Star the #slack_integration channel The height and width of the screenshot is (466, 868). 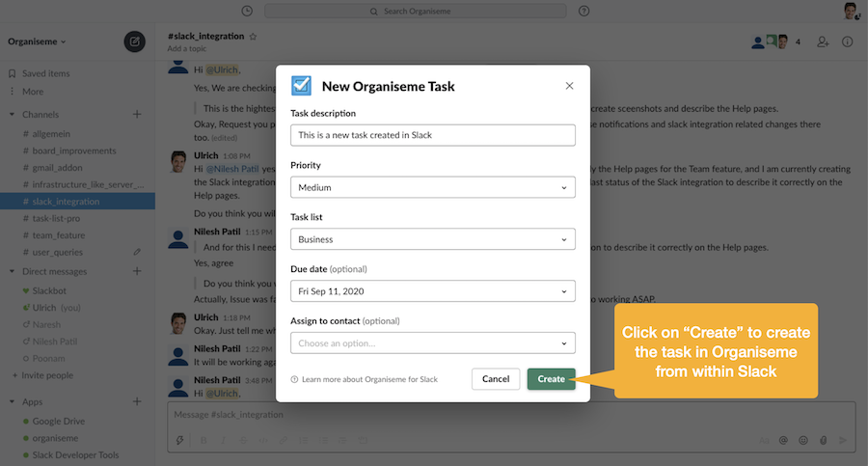pyautogui.click(x=254, y=36)
